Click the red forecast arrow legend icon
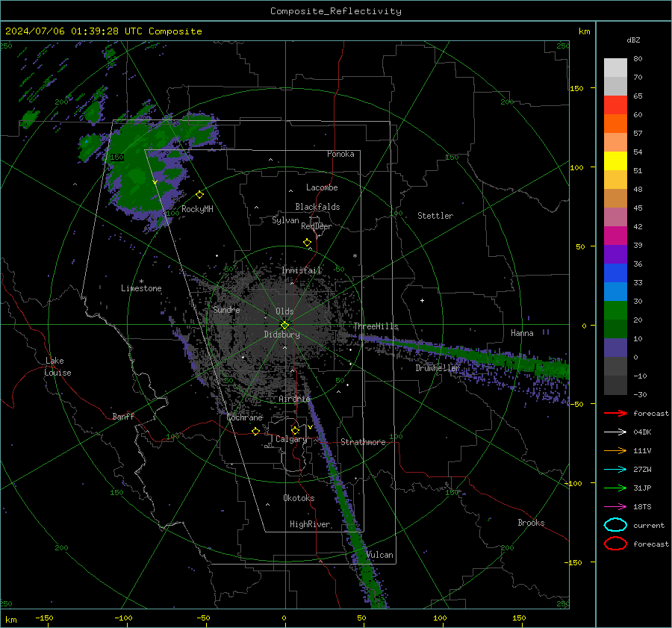The image size is (672, 628). tap(615, 413)
